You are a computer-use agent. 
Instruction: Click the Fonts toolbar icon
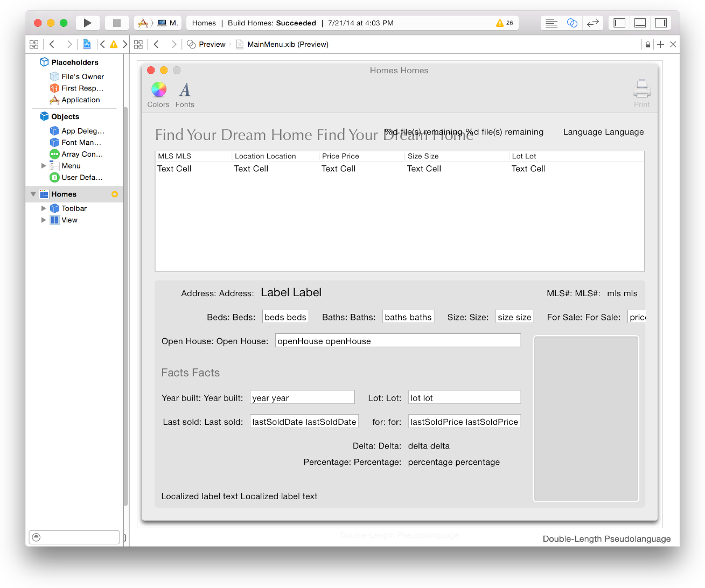click(185, 90)
